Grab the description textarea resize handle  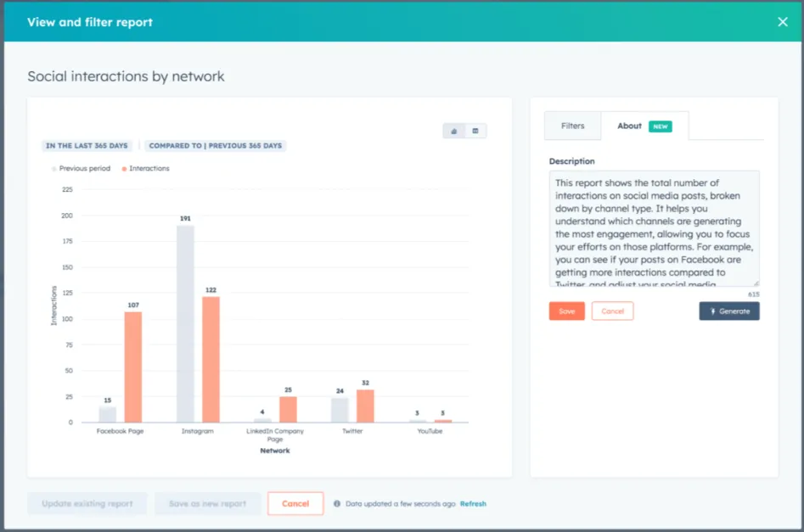756,283
